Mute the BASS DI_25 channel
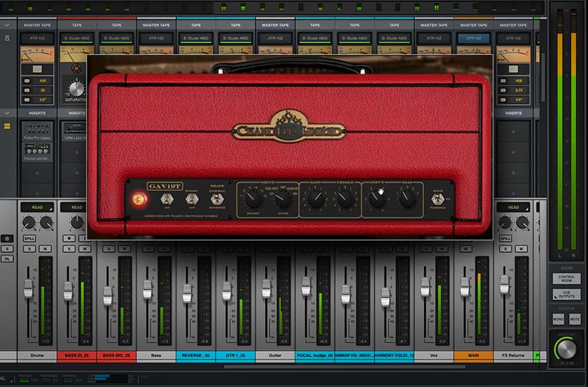This screenshot has height=387, width=588. click(85, 249)
